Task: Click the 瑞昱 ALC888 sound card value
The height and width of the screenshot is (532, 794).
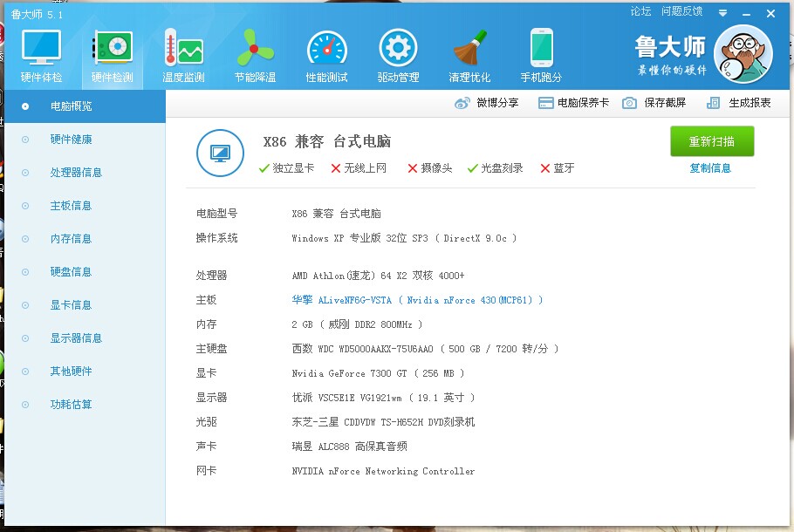Action: 349,447
